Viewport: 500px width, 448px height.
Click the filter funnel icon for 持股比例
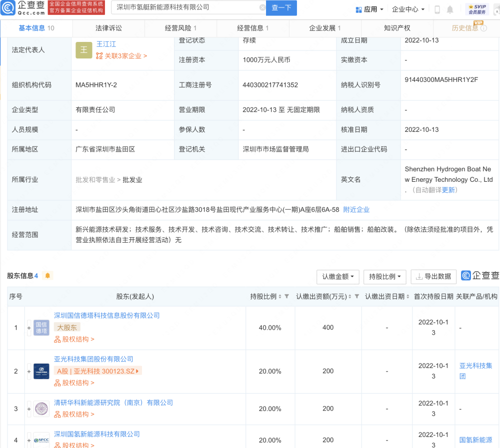286,297
